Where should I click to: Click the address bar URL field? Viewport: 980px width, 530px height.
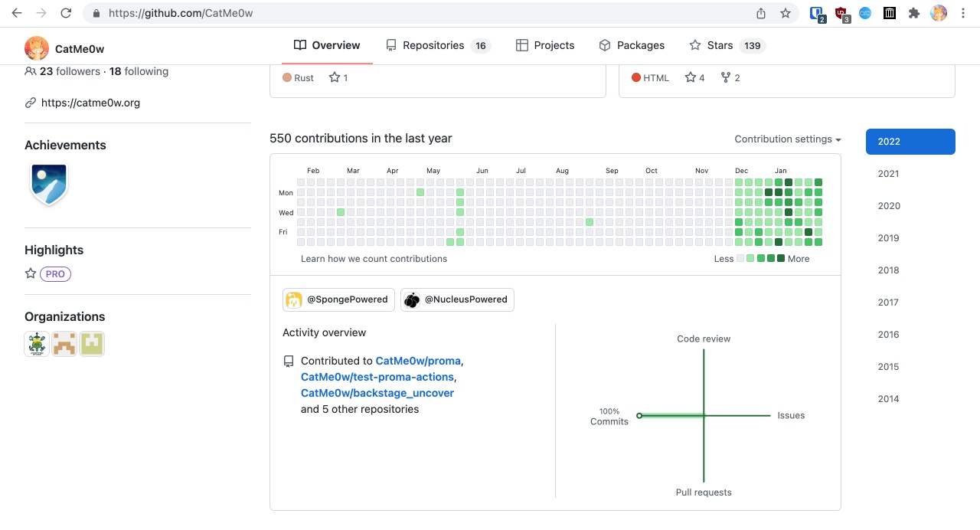tap(421, 13)
